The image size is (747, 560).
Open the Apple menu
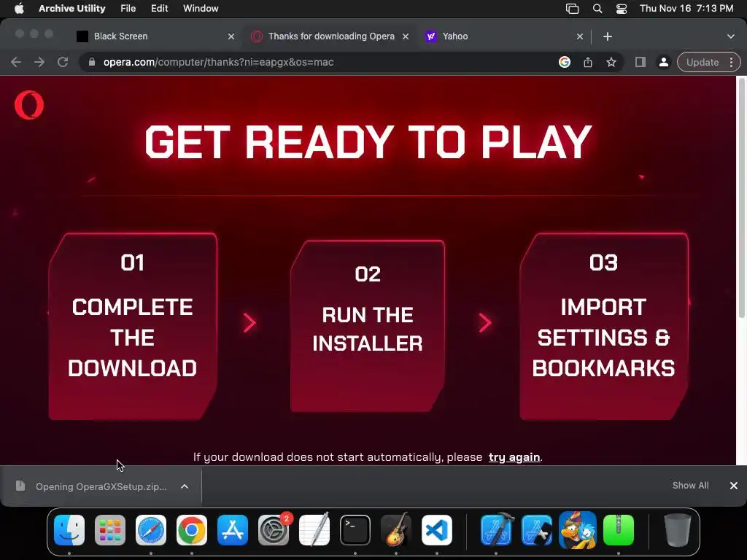[19, 8]
